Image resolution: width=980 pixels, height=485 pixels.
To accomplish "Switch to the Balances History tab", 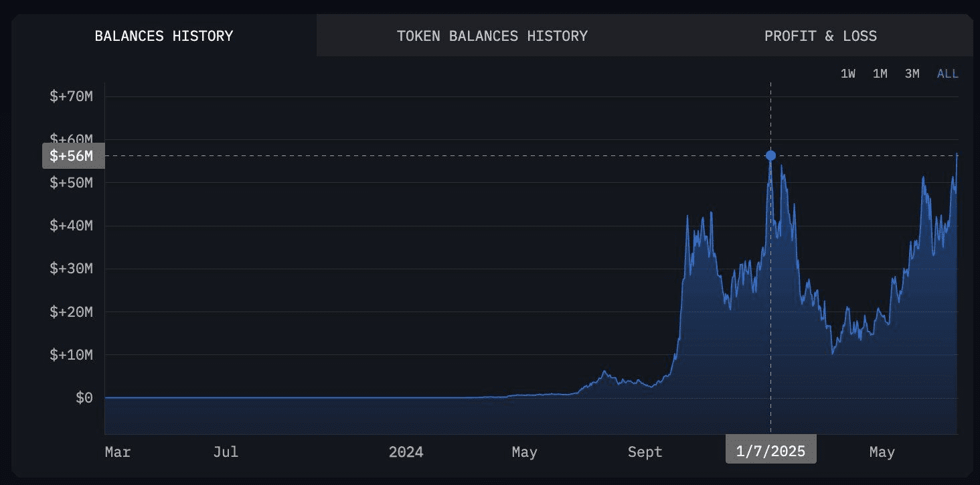I will point(164,36).
